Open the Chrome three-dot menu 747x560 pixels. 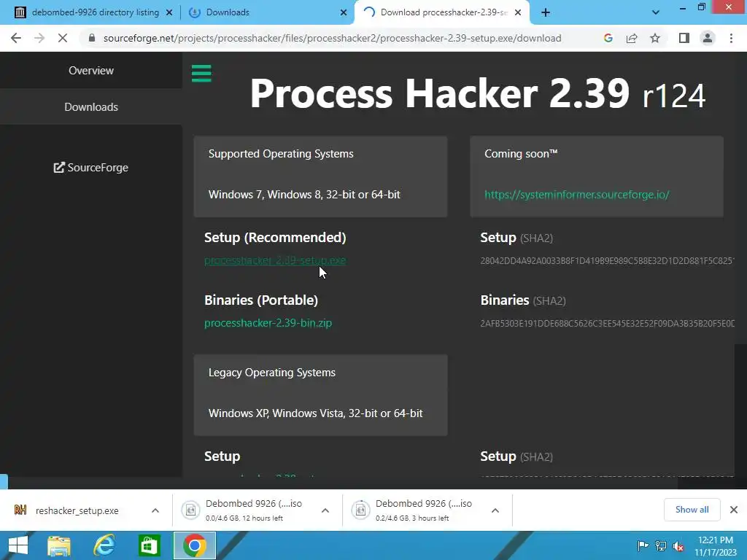coord(731,38)
